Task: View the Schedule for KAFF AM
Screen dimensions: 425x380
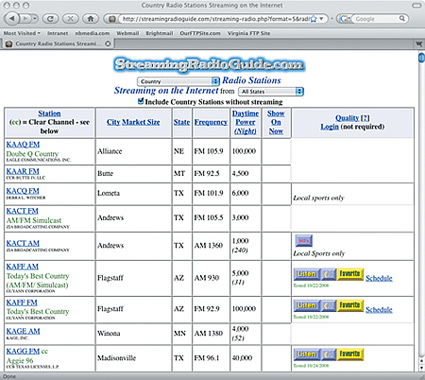Action: coord(379,278)
